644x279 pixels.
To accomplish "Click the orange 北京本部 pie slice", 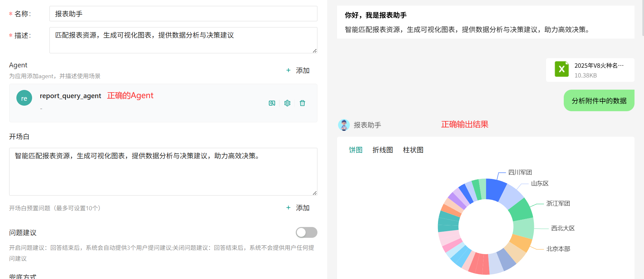I will (521, 242).
